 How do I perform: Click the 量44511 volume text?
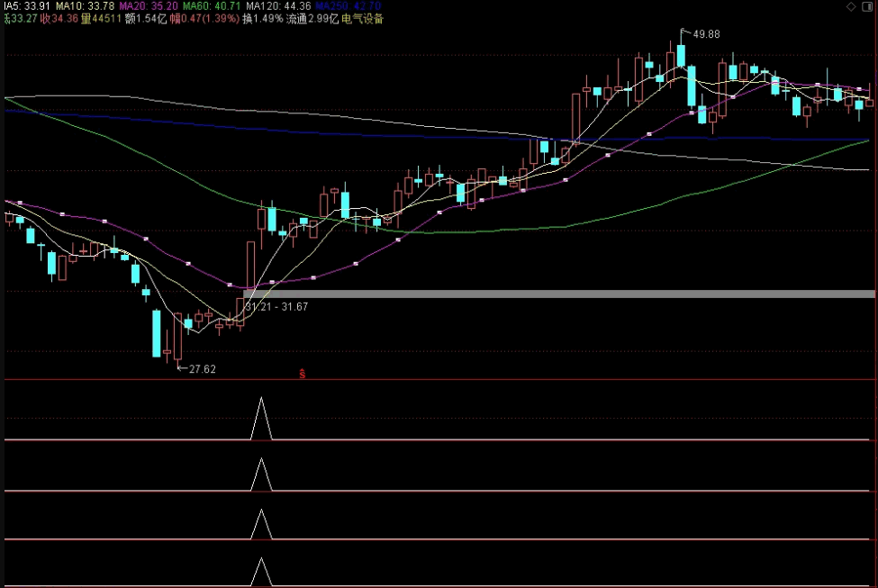click(102, 19)
